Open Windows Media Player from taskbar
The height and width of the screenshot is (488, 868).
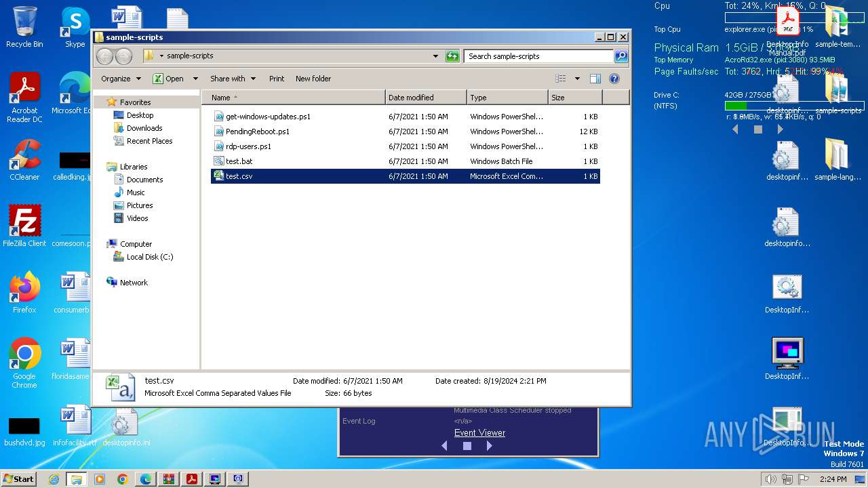click(100, 479)
